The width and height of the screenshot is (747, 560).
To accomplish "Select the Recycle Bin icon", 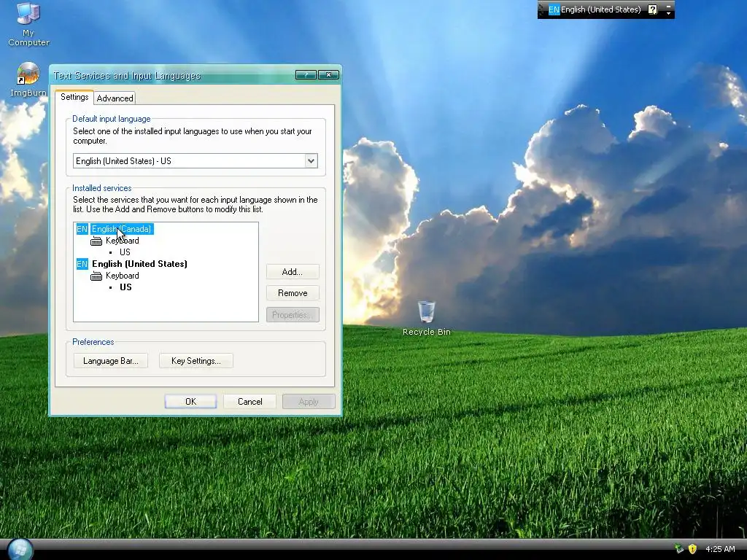I will [x=426, y=318].
